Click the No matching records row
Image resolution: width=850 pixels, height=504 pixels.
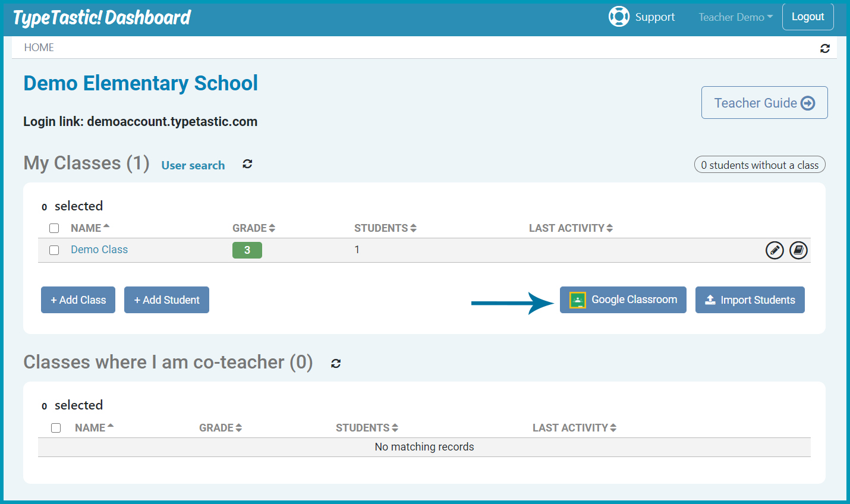coord(424,447)
